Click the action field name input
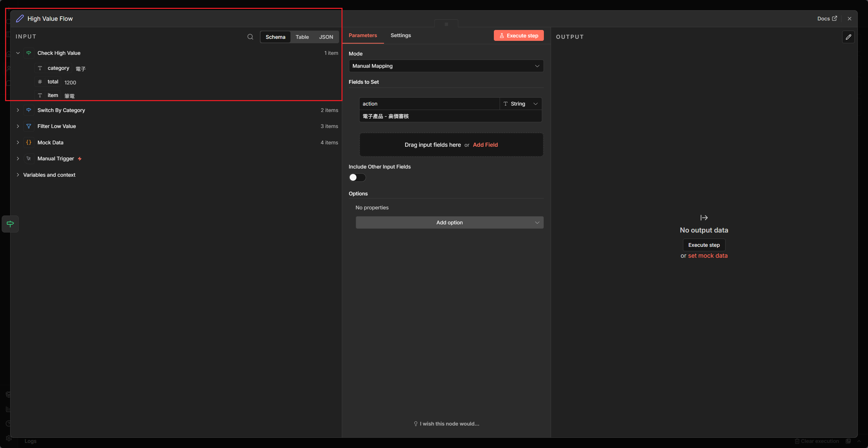The width and height of the screenshot is (868, 448). 429,104
